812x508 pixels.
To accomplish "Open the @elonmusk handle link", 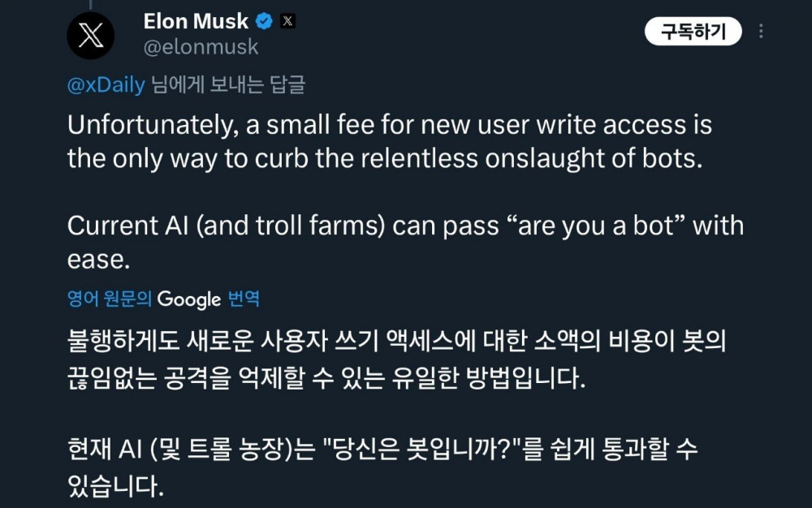I will tap(201, 47).
